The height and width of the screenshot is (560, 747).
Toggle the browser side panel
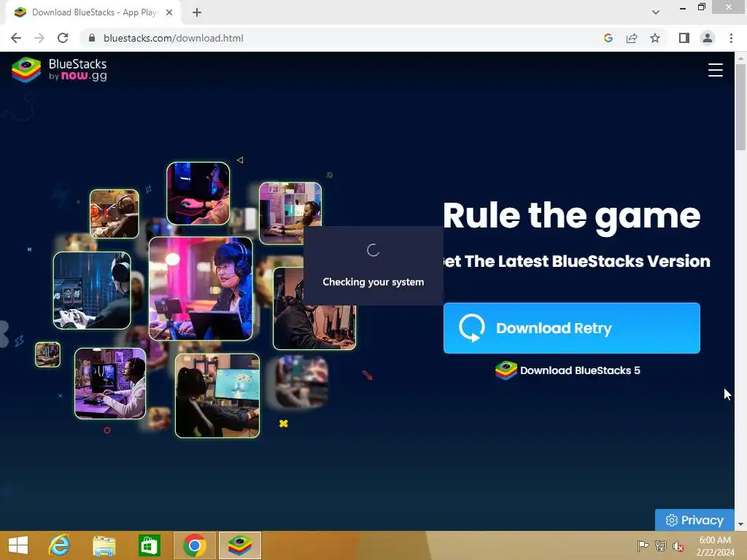pos(684,38)
